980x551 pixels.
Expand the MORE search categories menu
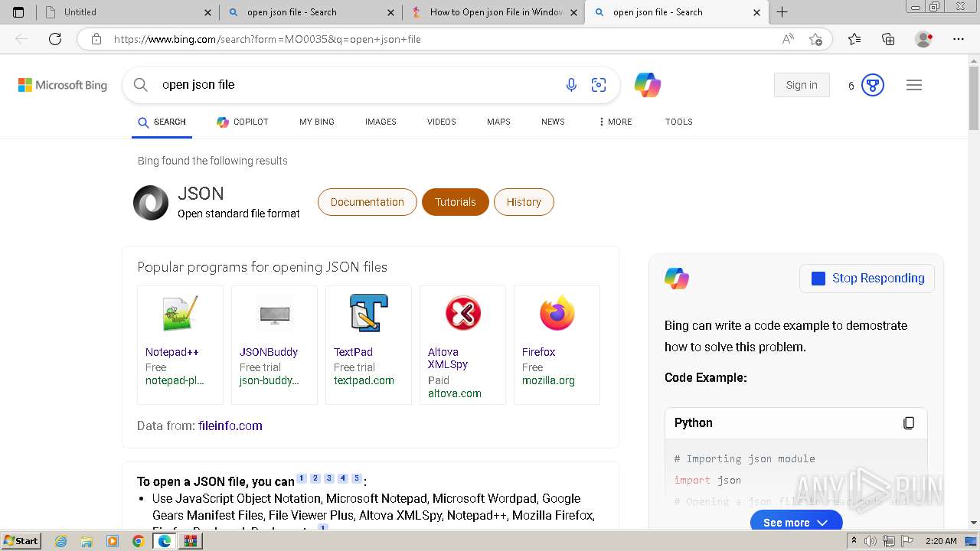[x=615, y=122]
